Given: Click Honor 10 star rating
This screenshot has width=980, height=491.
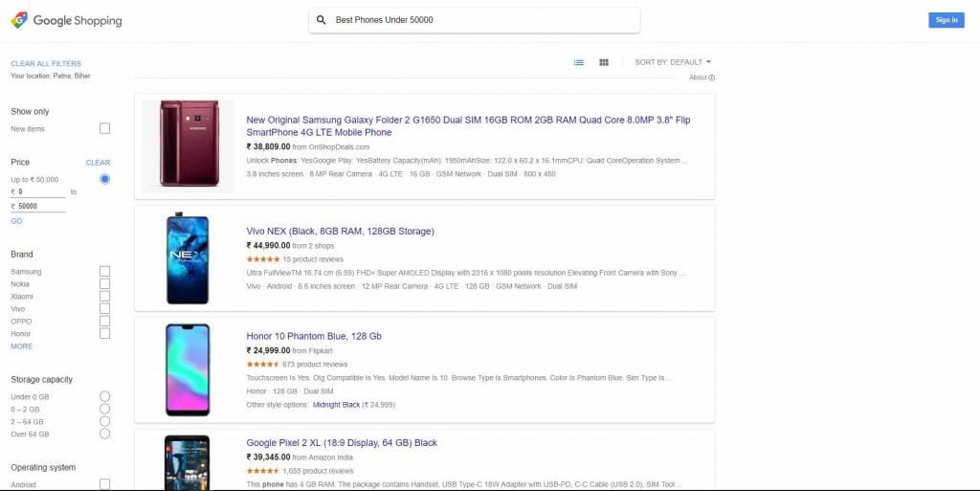Looking at the screenshot, I should [263, 365].
